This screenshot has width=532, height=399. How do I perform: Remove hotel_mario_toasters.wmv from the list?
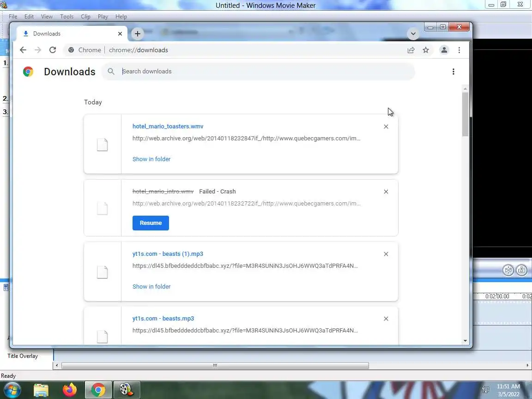(386, 127)
